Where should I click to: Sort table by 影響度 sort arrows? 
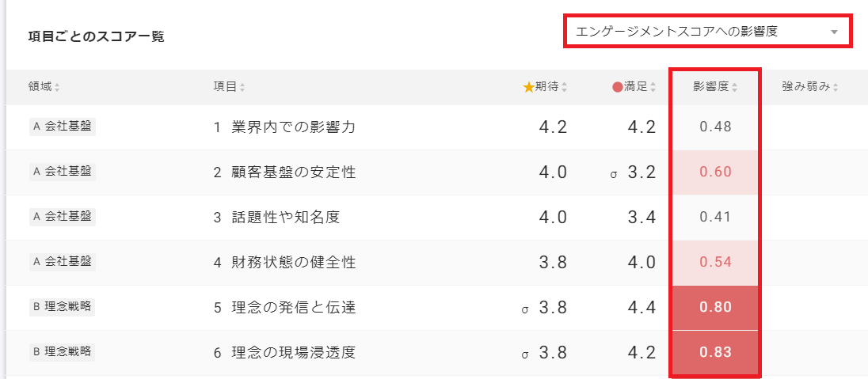click(735, 87)
